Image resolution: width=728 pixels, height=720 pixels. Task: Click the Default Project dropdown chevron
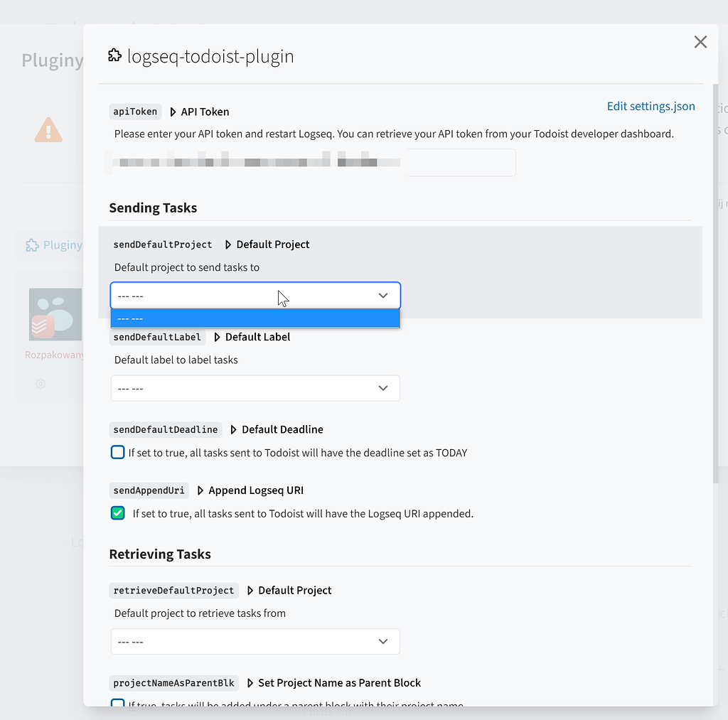tap(383, 295)
